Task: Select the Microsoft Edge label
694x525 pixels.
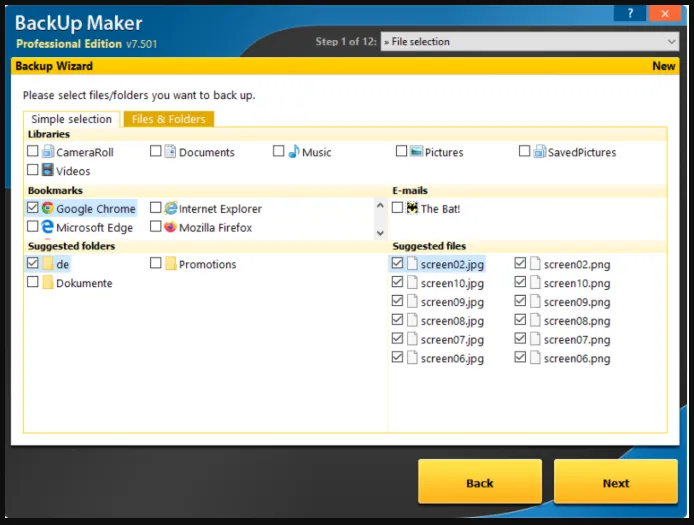Action: pyautogui.click(x=94, y=228)
